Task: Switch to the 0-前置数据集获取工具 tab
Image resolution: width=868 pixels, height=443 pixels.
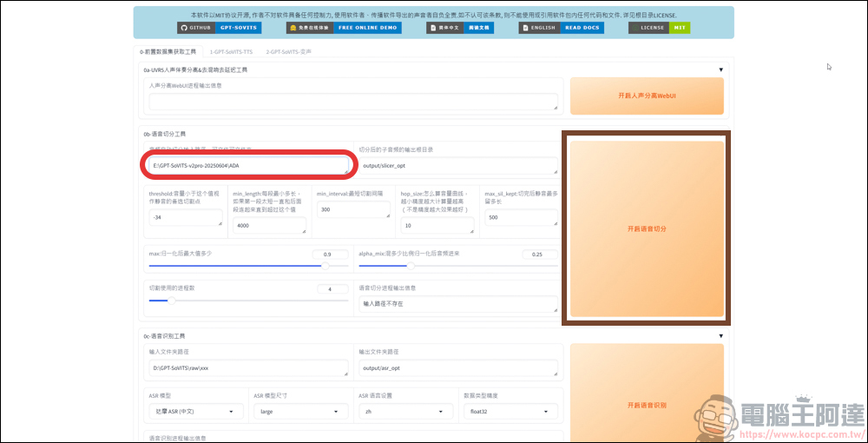Action: 168,51
